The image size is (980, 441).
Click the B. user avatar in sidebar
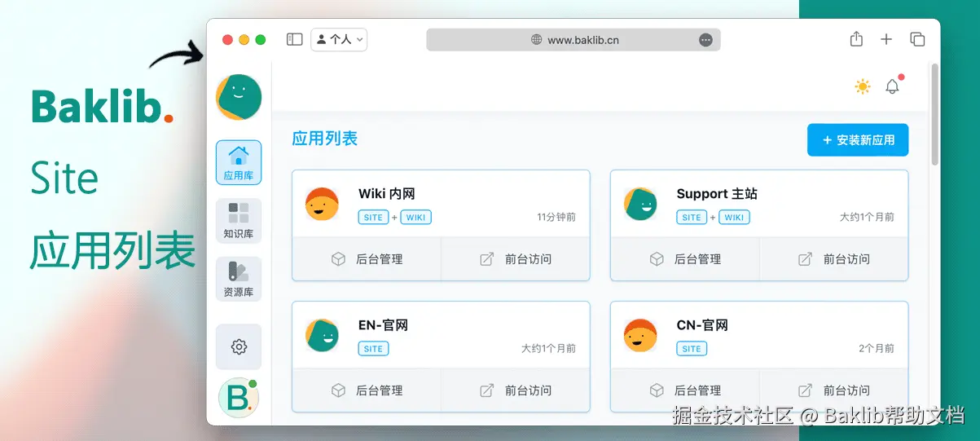click(239, 399)
